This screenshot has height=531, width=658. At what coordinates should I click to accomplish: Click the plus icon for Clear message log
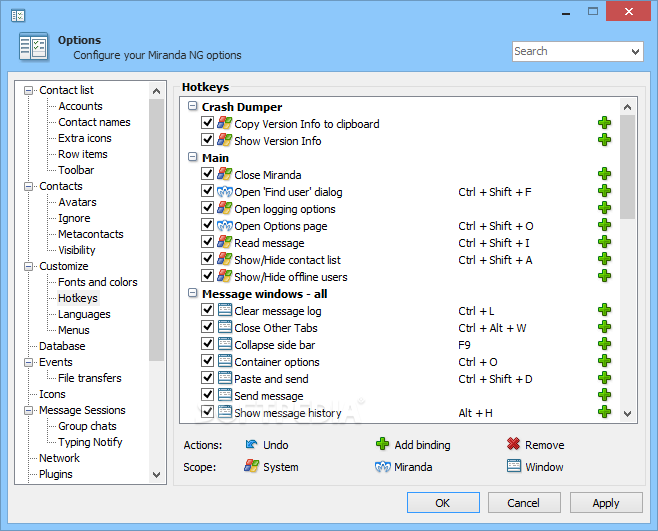604,310
